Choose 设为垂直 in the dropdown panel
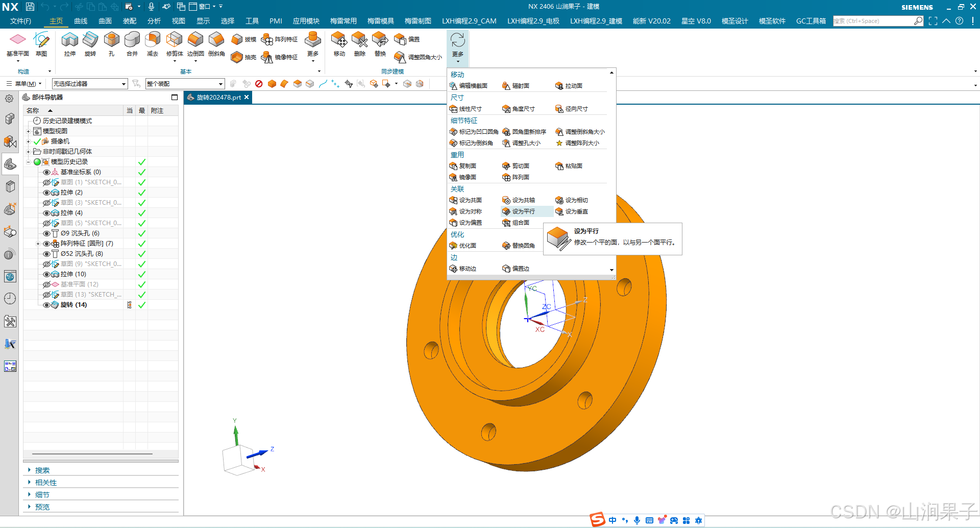This screenshot has height=528, width=980. 572,211
